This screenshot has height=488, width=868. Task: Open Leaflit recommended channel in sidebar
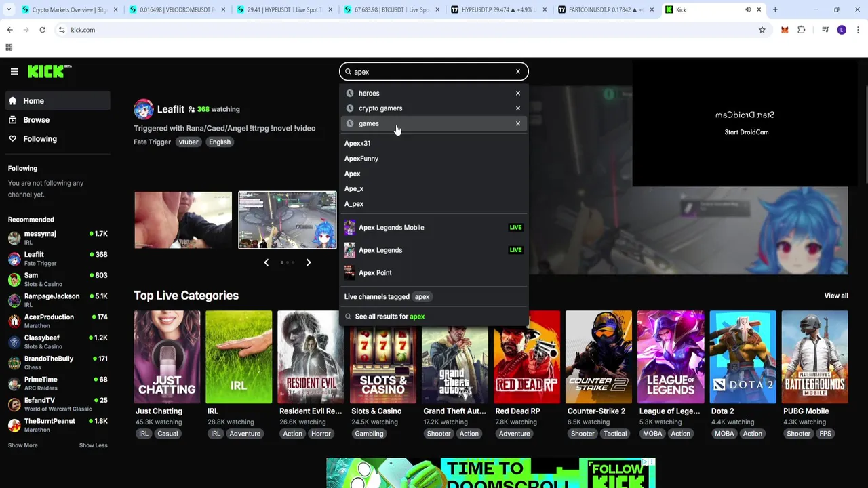pos(57,259)
